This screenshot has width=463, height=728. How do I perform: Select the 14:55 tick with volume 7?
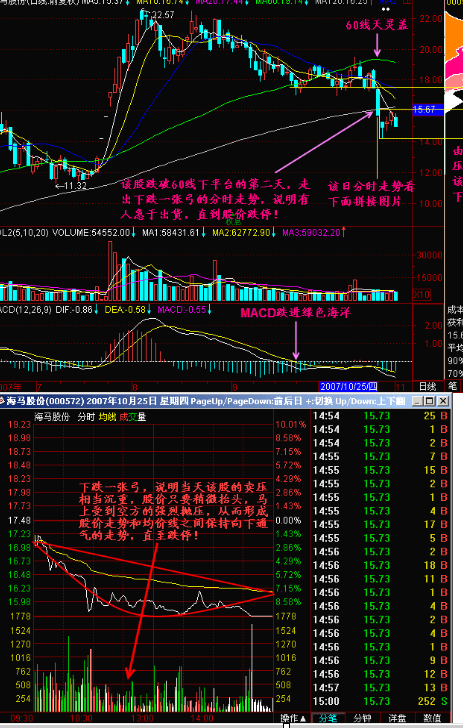click(x=381, y=456)
